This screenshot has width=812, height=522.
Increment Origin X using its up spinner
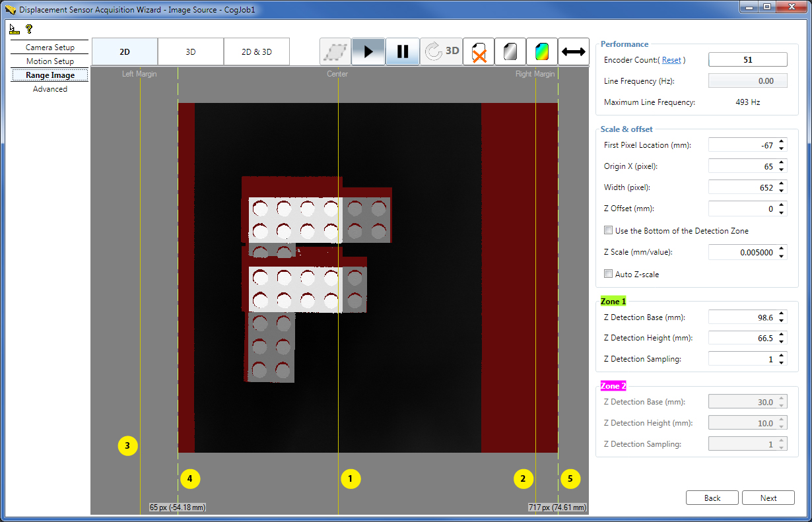pos(782,162)
